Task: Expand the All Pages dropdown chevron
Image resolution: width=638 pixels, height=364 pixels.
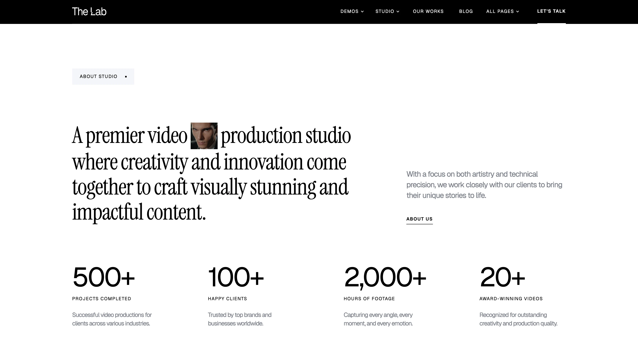Action: click(x=517, y=12)
